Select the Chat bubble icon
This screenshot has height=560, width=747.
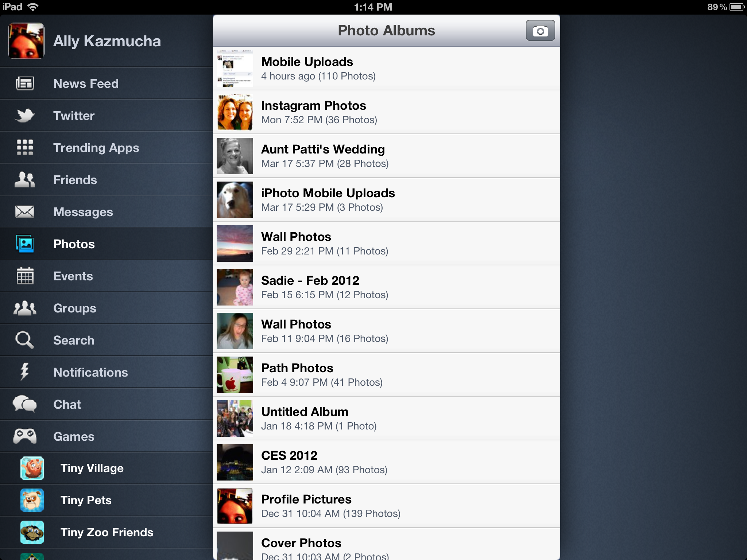[24, 404]
